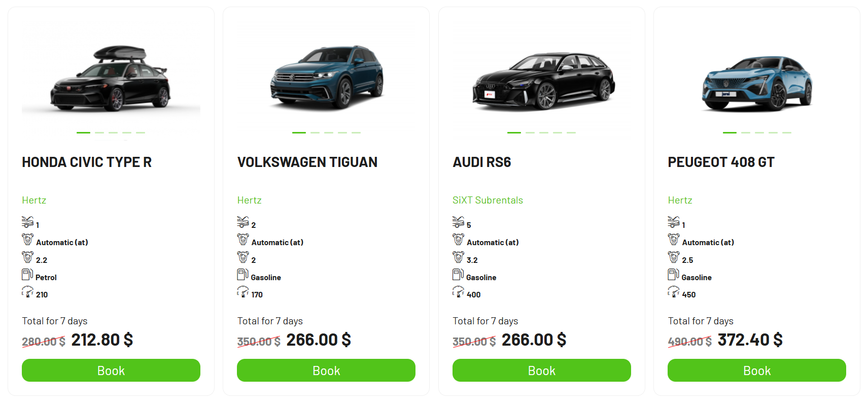Reserve the Peugeot 408 GT with Book
Screen dimensions: 868x403
[x=756, y=371]
